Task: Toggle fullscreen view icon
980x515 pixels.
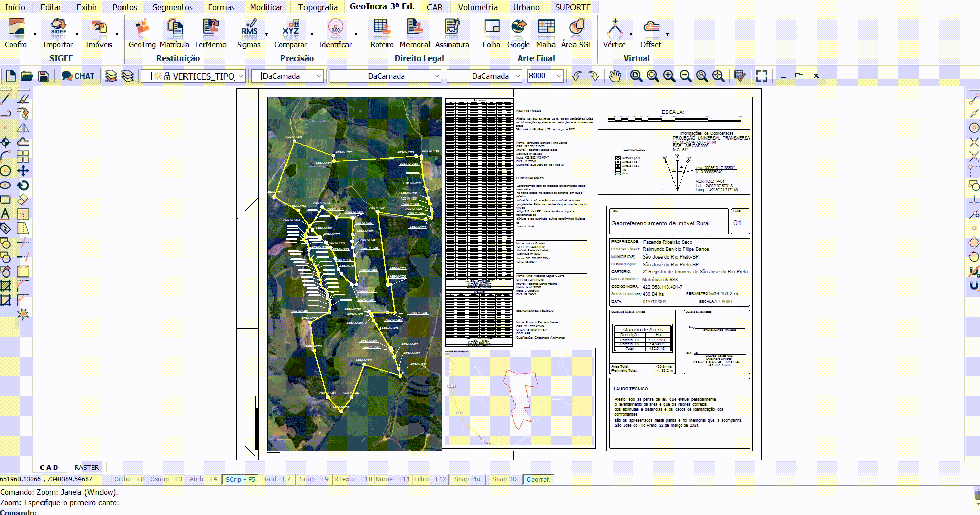Action: pyautogui.click(x=762, y=76)
